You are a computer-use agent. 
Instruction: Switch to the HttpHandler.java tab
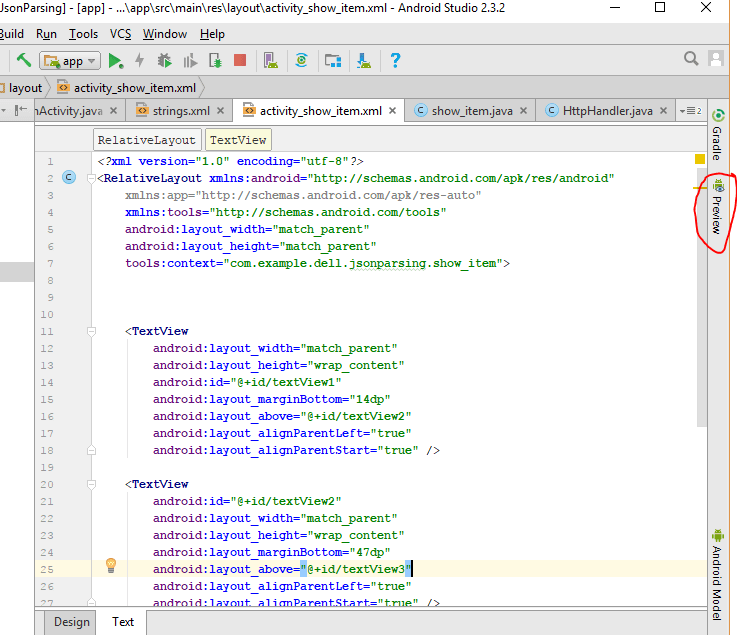click(x=607, y=111)
